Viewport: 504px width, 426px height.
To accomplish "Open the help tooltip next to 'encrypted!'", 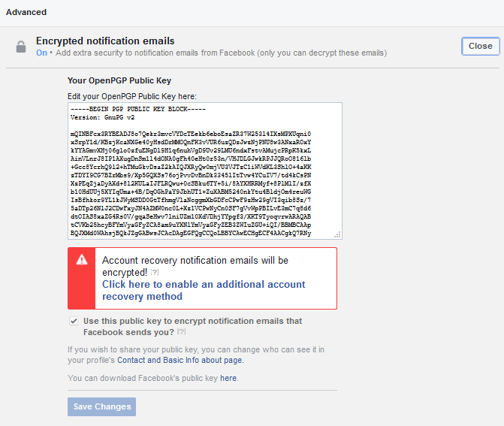I will click(155, 273).
